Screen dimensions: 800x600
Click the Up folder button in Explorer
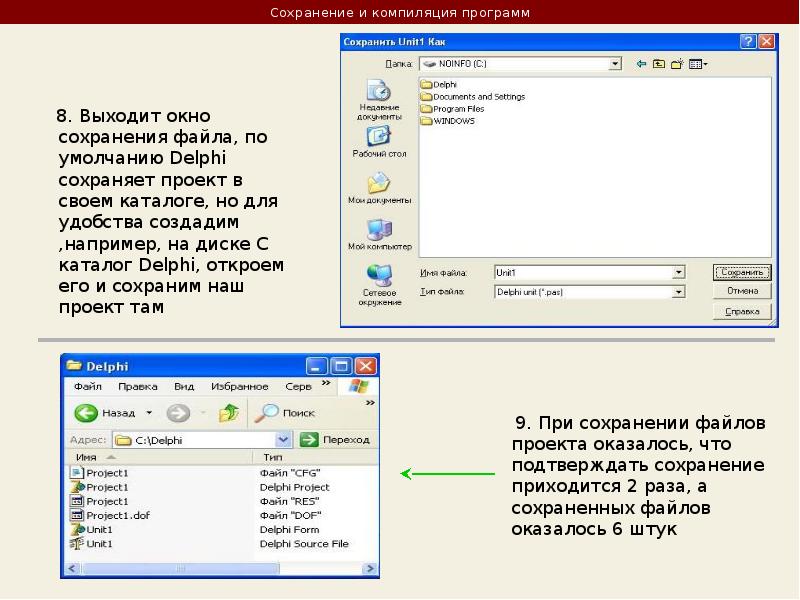pos(229,412)
